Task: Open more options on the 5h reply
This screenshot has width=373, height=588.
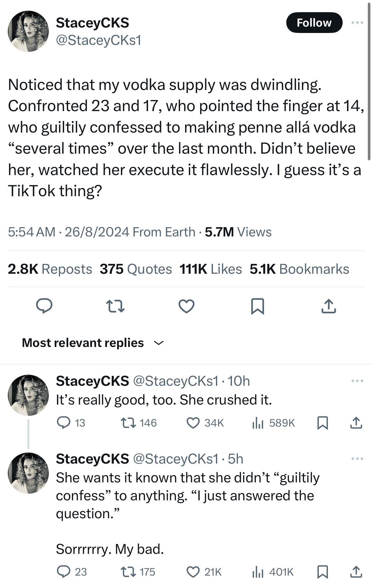Action: [x=357, y=459]
